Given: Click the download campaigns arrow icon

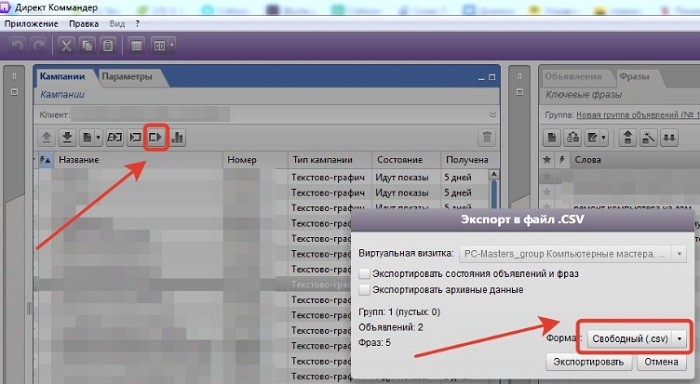Looking at the screenshot, I should [67, 137].
